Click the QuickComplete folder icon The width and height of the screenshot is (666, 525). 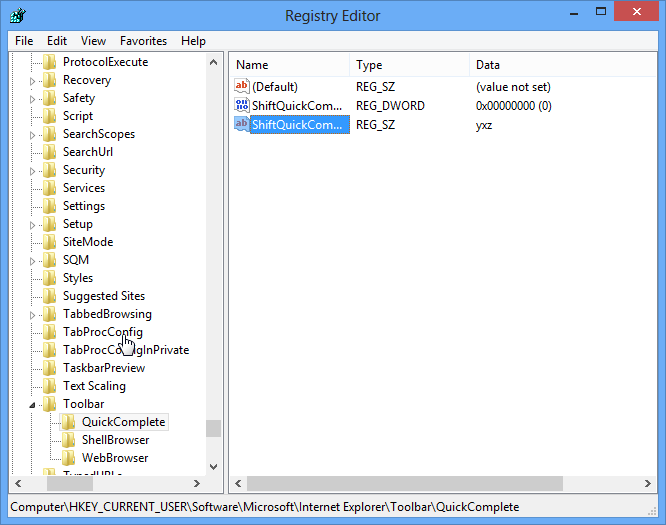tap(69, 422)
